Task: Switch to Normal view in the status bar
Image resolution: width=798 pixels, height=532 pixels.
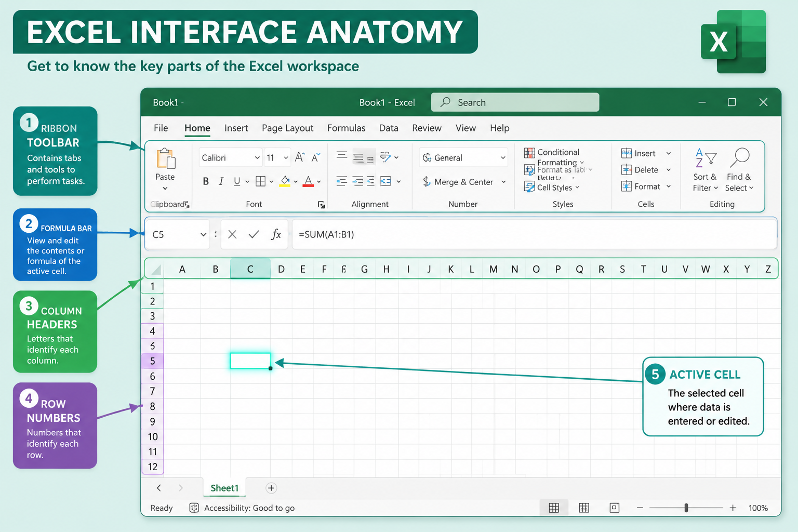Action: tap(554, 508)
